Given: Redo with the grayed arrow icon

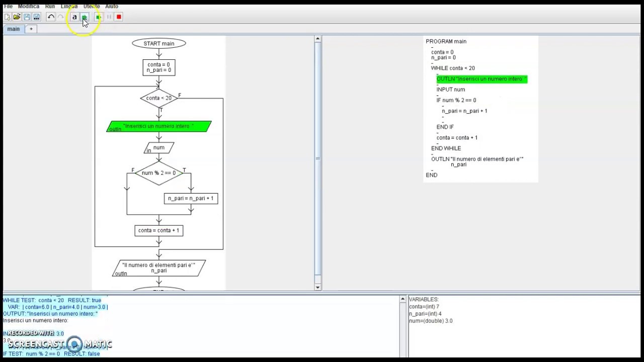Looking at the screenshot, I should (60, 17).
